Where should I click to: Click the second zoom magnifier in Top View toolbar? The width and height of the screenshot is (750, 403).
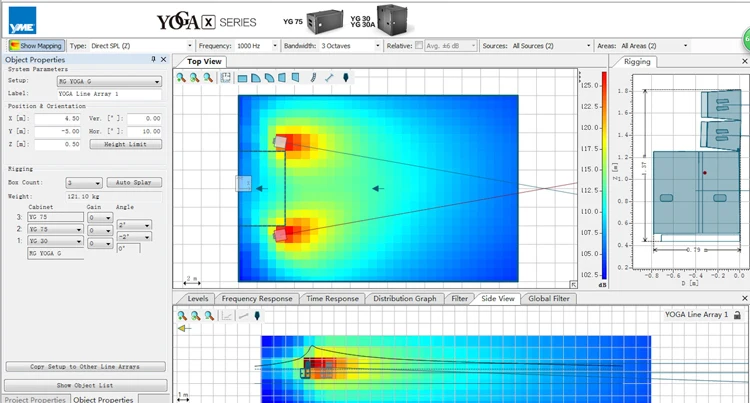point(194,77)
